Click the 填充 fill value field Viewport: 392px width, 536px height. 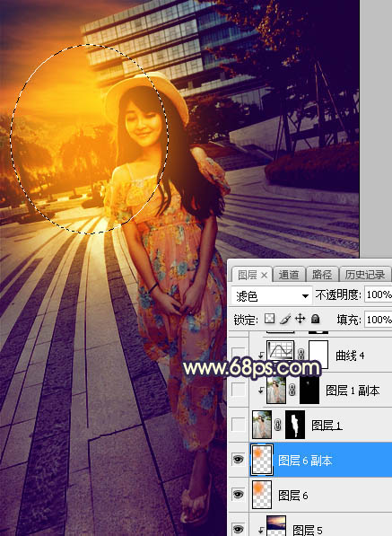click(x=378, y=320)
